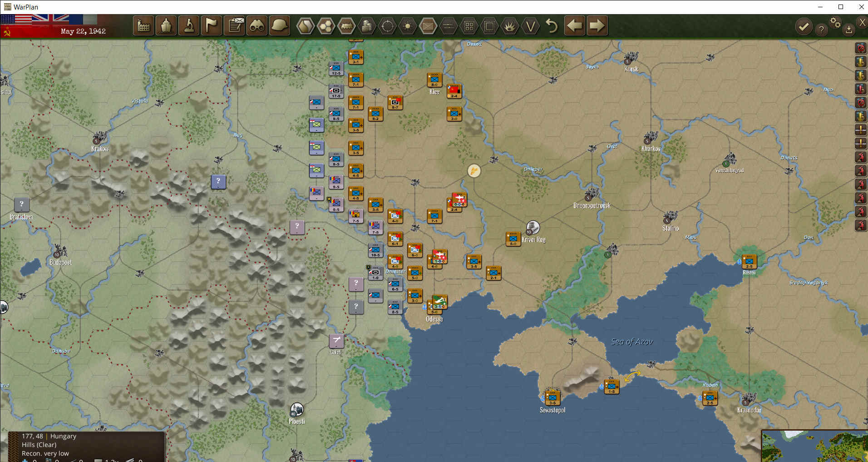Click the Budapest city label
The image size is (868, 462).
(60, 262)
